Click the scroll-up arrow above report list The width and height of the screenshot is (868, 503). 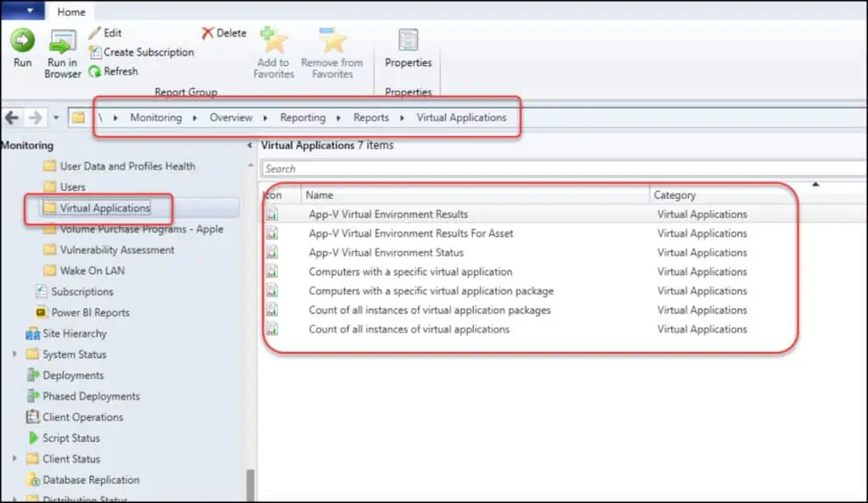[x=815, y=184]
